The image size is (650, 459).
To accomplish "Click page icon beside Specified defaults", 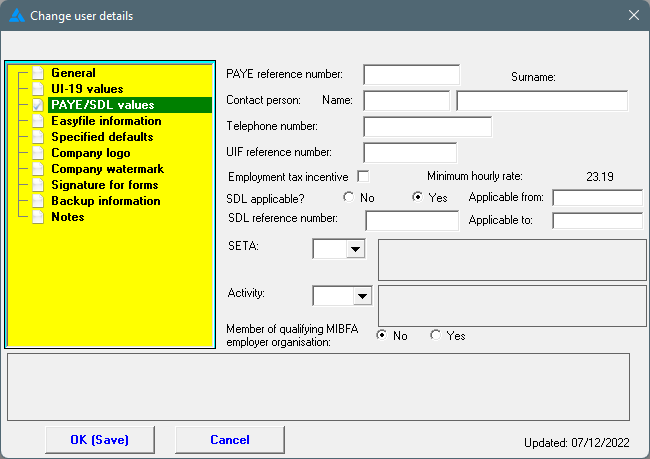I will click(x=38, y=137).
